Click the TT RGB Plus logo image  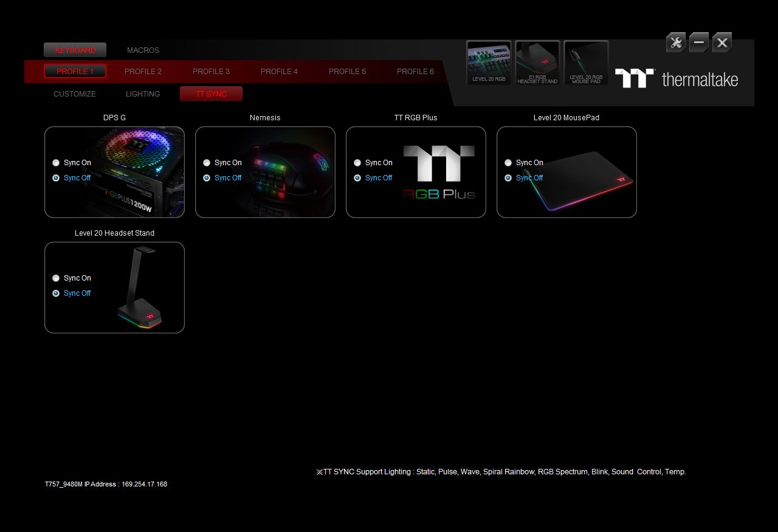(x=439, y=172)
